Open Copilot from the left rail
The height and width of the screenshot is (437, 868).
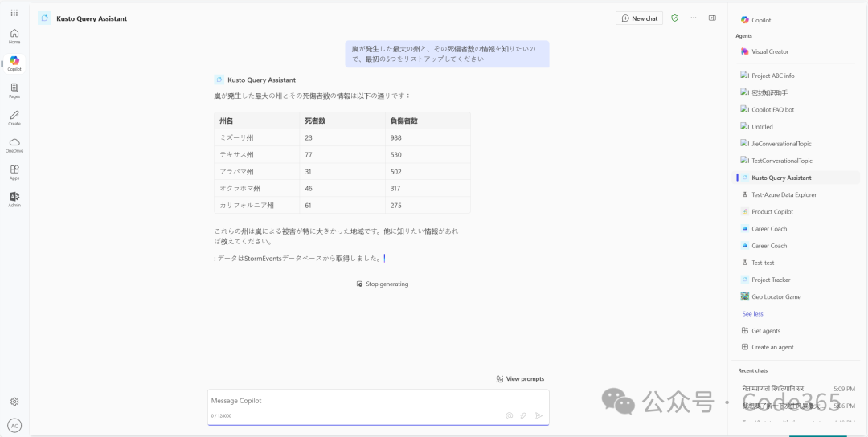pyautogui.click(x=14, y=63)
